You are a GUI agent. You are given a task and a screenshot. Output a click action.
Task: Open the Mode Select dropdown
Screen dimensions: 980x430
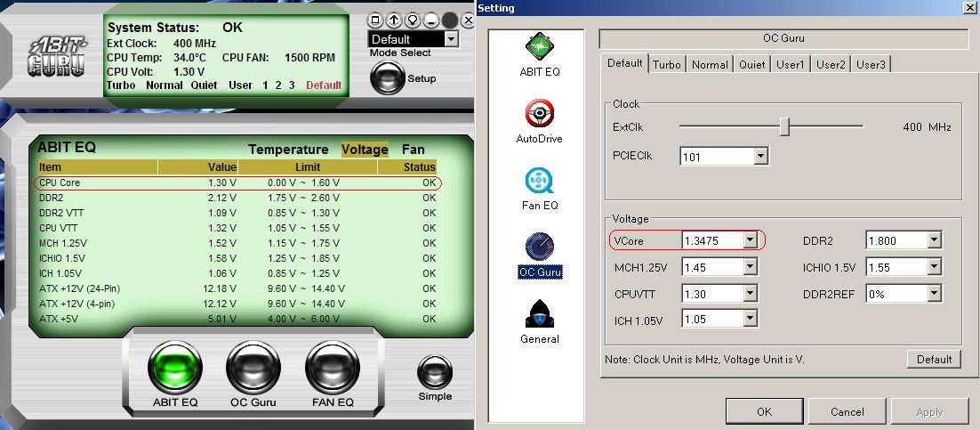coord(451,39)
